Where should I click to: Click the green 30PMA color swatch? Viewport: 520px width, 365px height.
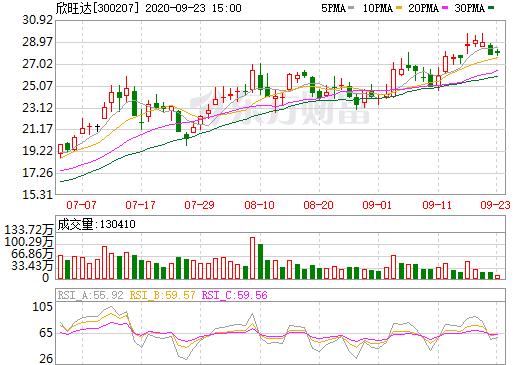point(491,8)
